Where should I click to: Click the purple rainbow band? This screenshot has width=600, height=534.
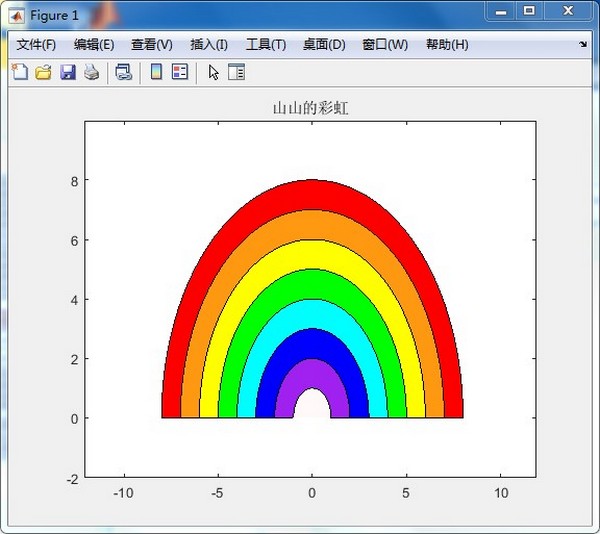312,373
